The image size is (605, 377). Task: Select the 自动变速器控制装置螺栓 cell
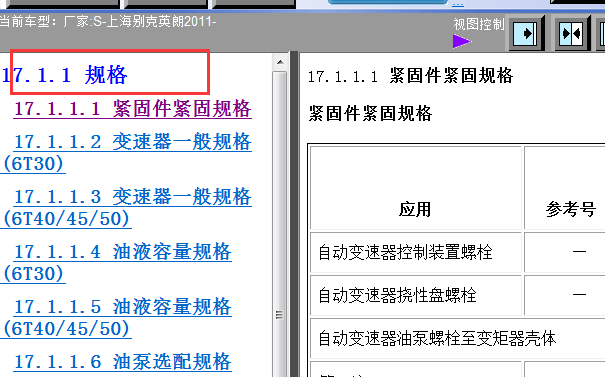tap(415, 252)
